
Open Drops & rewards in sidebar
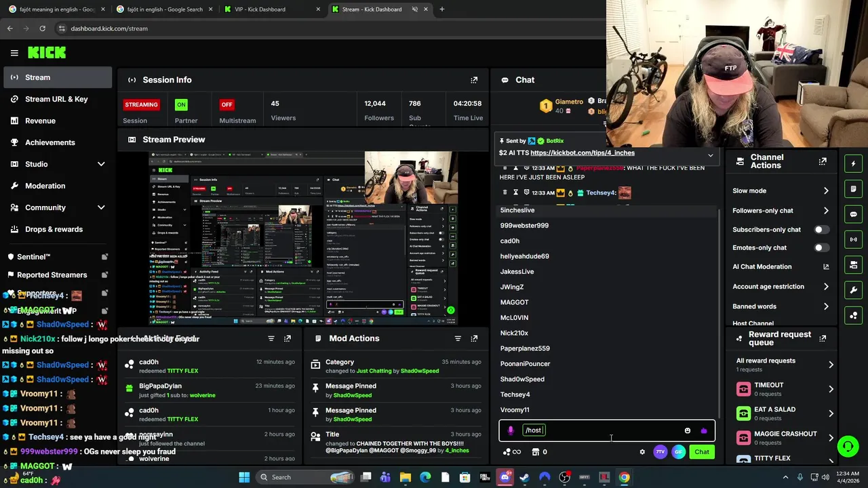click(x=58, y=229)
